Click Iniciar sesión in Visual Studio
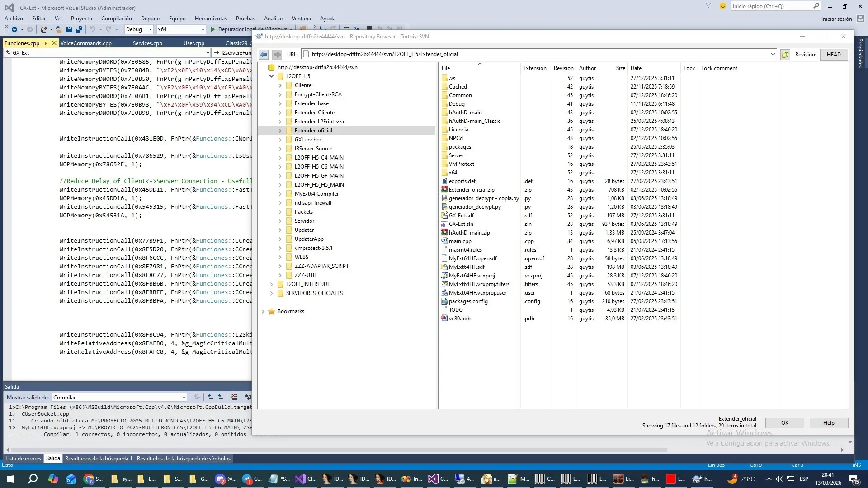The width and height of the screenshot is (868, 488). (836, 19)
